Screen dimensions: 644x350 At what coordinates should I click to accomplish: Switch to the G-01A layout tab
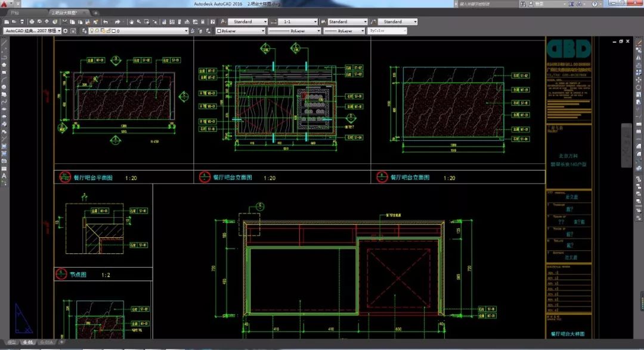tap(47, 342)
